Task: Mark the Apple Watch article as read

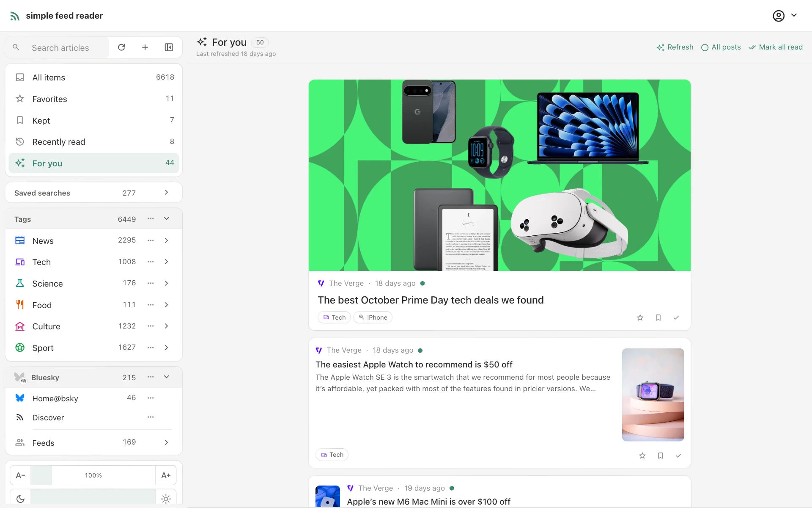Action: (678, 456)
